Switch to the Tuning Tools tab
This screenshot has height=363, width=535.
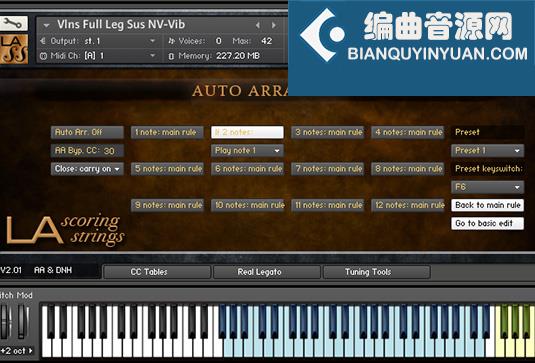point(377,272)
